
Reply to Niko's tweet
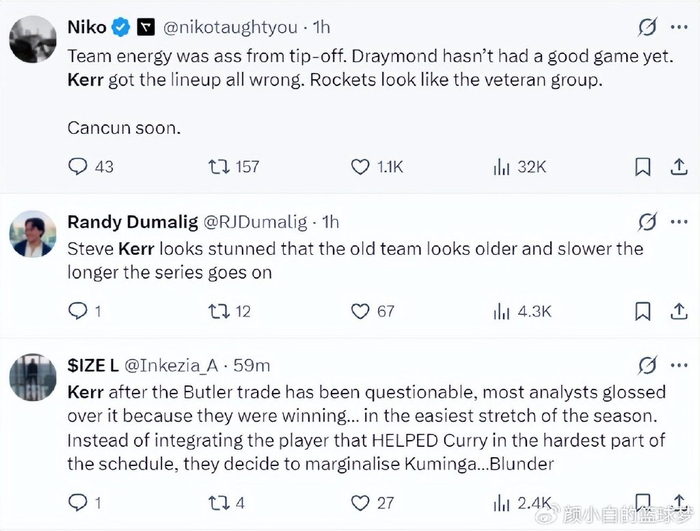click(x=78, y=167)
